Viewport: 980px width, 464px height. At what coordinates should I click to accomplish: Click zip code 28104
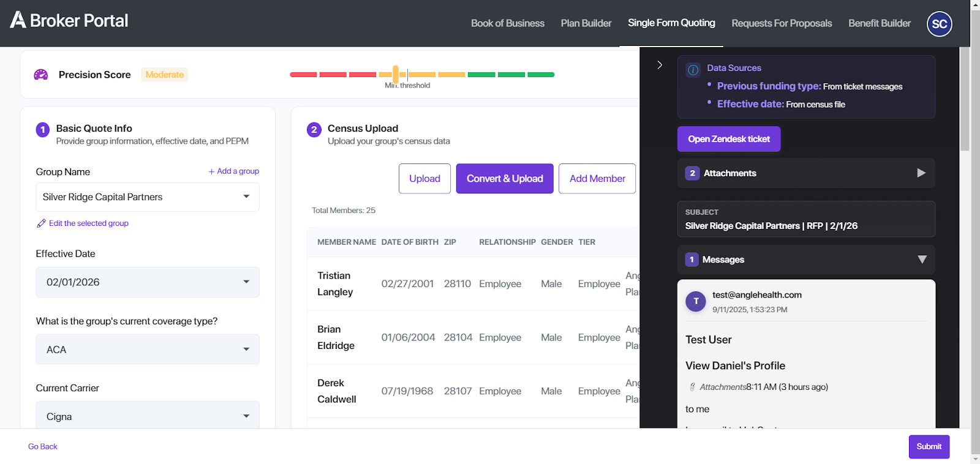[458, 337]
